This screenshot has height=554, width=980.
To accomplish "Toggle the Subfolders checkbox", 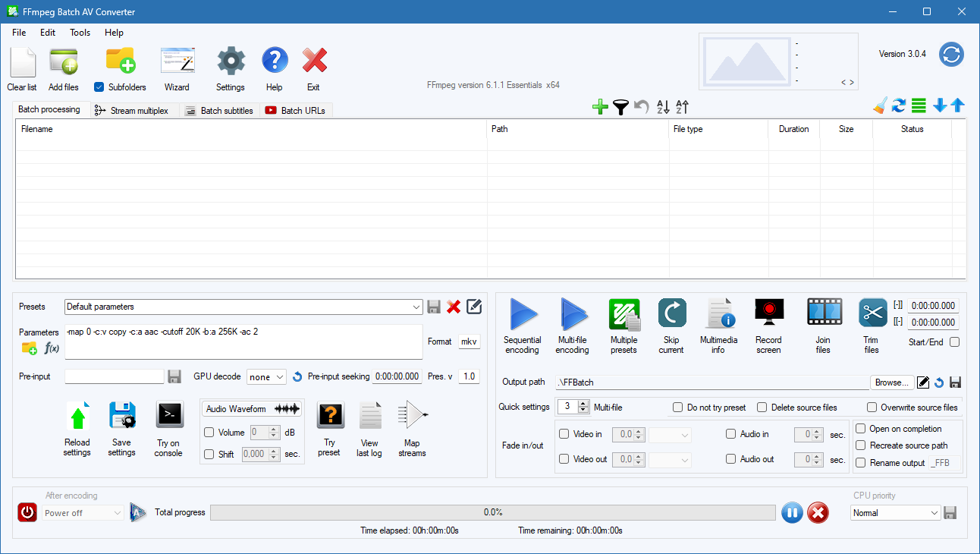I will tap(99, 87).
